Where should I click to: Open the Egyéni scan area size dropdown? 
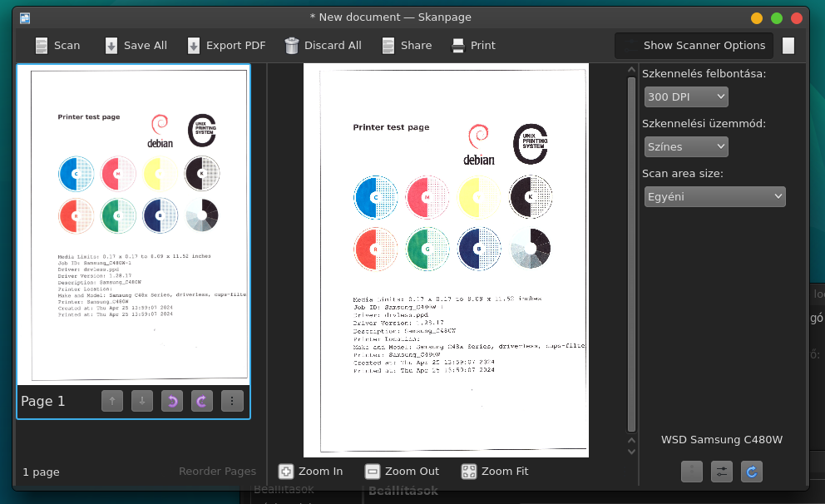tap(714, 197)
